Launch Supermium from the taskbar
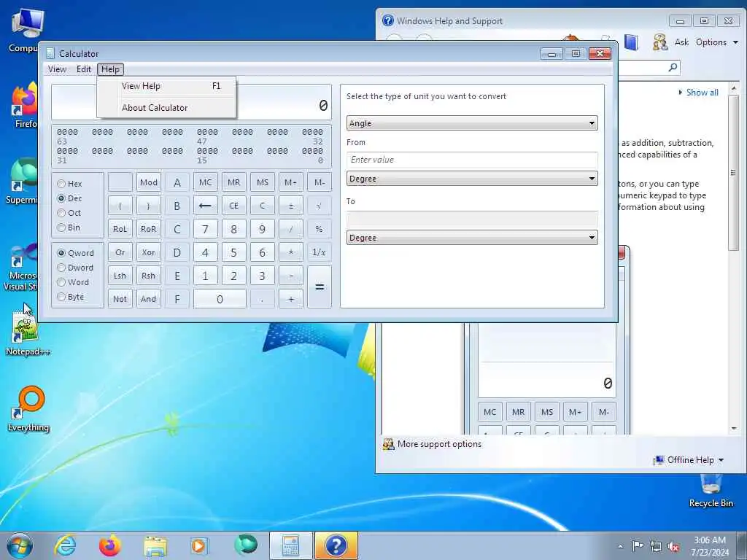This screenshot has width=747, height=560. point(246,545)
